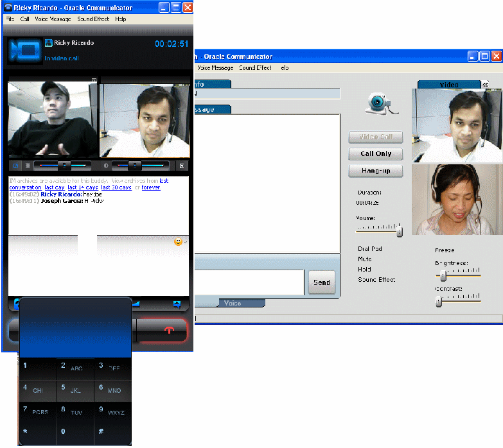Click the contrast slider knob under remote video
The width and height of the screenshot is (503, 448).
(135, 166)
